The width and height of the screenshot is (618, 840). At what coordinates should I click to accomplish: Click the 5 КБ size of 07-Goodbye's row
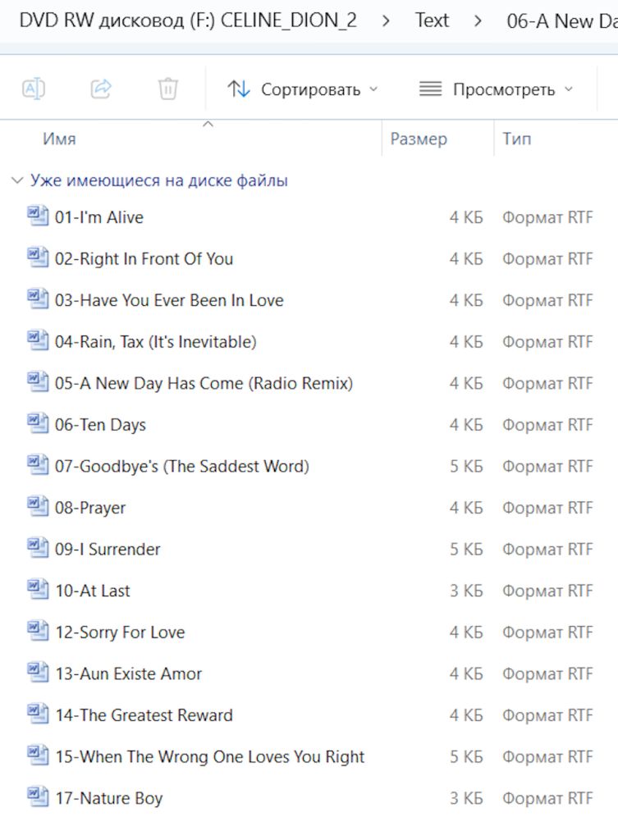coord(466,467)
